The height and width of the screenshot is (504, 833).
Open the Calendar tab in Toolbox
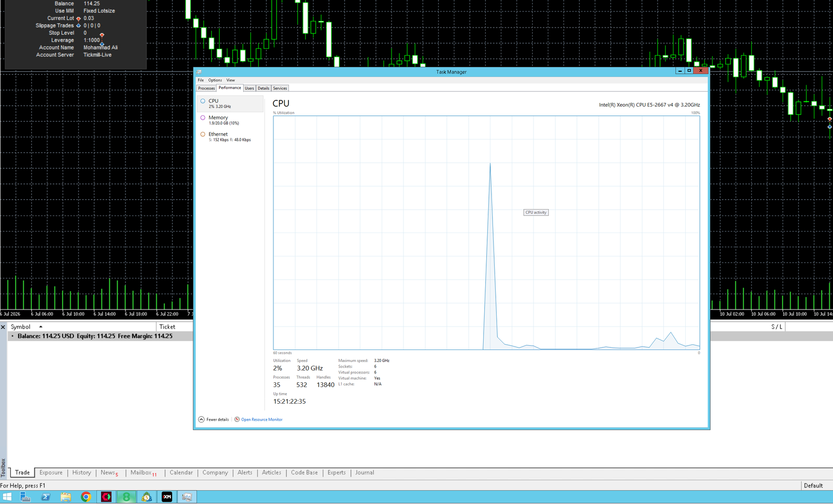click(x=181, y=473)
